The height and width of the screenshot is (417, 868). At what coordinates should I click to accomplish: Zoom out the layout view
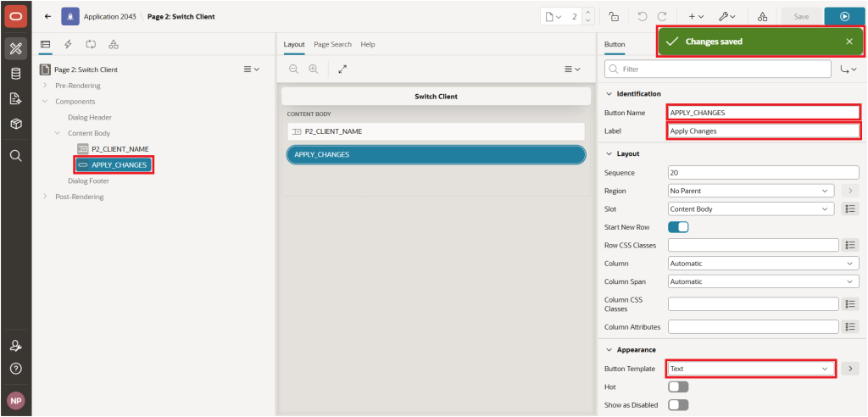pyautogui.click(x=293, y=69)
